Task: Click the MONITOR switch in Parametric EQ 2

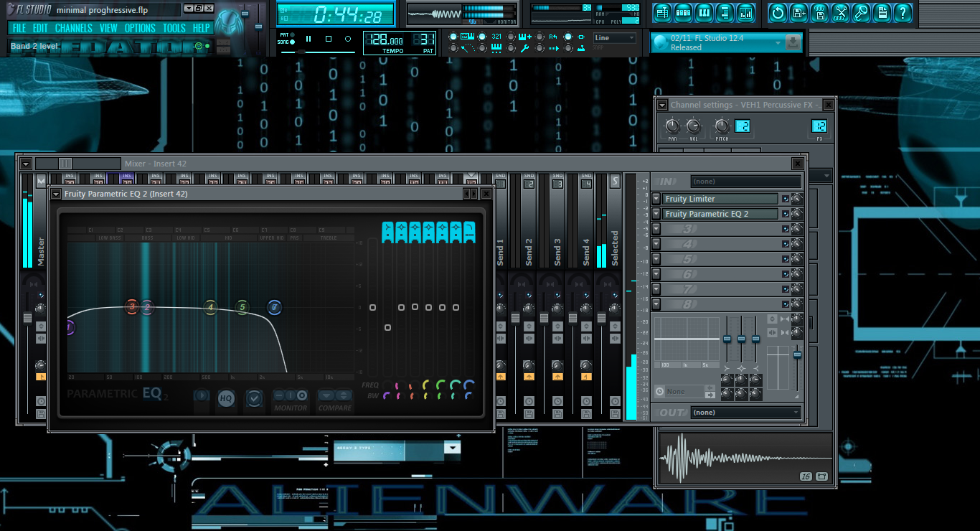Action: tap(291, 396)
